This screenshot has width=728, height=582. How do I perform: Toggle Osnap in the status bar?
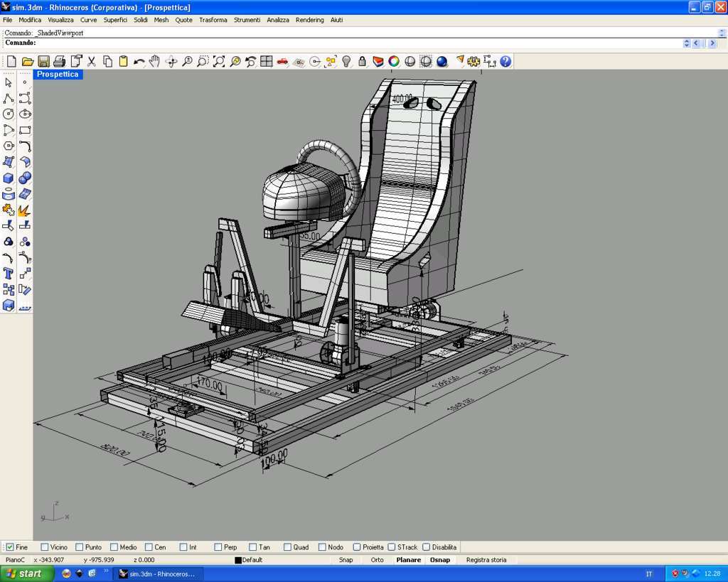pyautogui.click(x=440, y=560)
